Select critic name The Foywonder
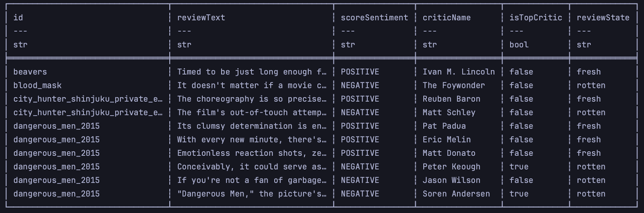The height and width of the screenshot is (213, 644). point(454,86)
